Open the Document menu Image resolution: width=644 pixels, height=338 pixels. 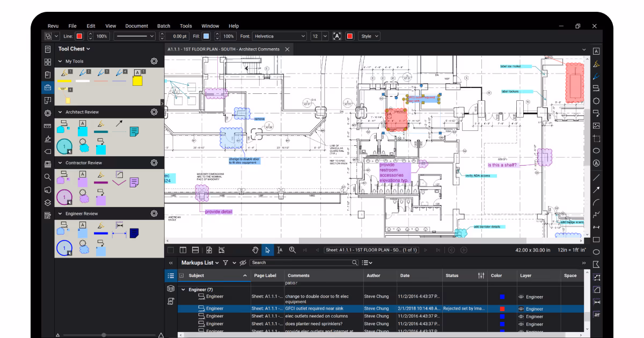(x=136, y=26)
